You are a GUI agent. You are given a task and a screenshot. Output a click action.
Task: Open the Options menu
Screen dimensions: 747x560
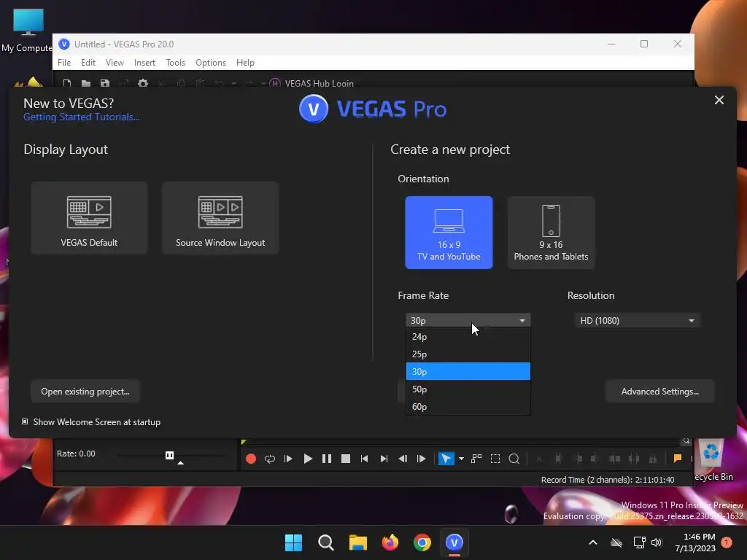click(x=211, y=63)
